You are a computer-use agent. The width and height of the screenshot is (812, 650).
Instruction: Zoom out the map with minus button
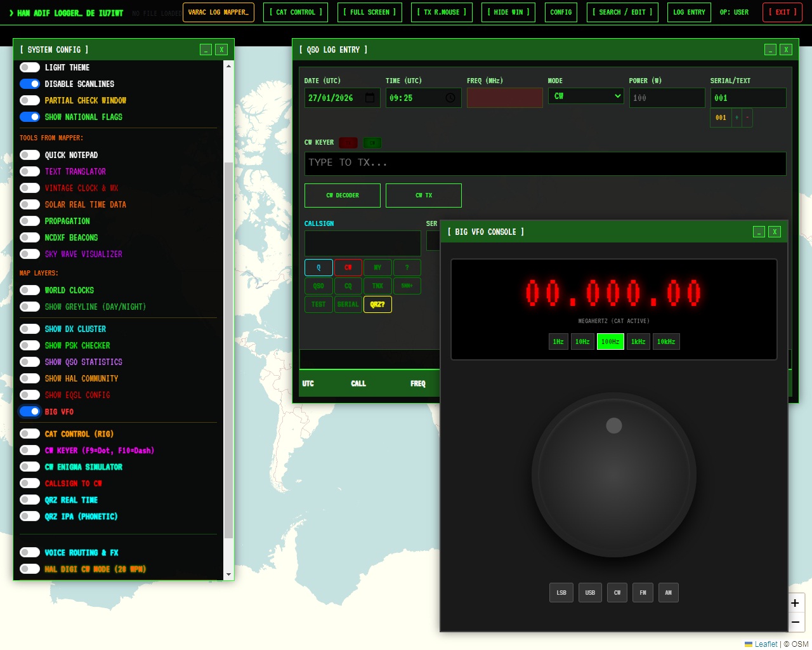tap(795, 622)
